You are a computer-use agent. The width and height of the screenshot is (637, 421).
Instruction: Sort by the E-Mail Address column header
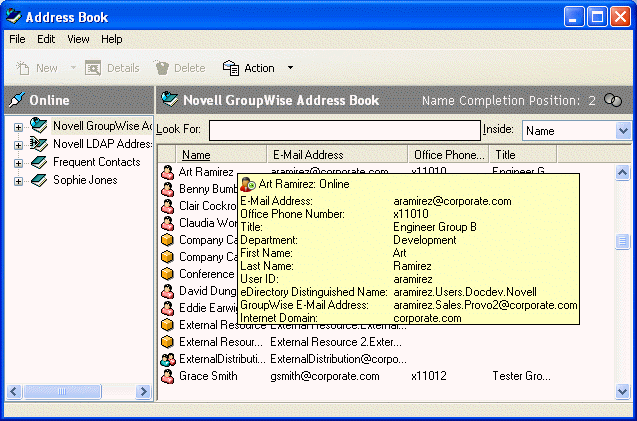337,155
